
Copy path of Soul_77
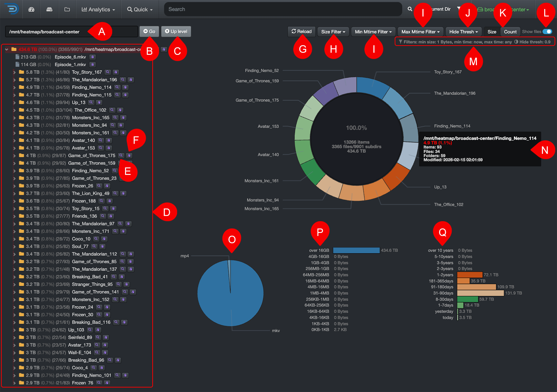click(102, 246)
